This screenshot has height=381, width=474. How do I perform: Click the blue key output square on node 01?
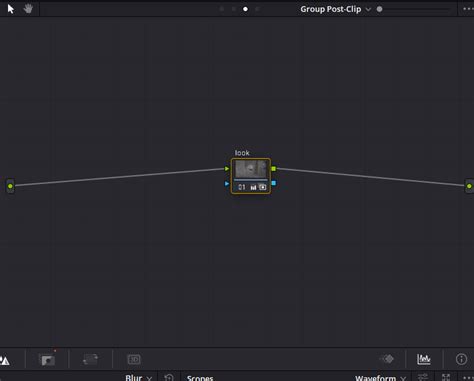(x=274, y=183)
